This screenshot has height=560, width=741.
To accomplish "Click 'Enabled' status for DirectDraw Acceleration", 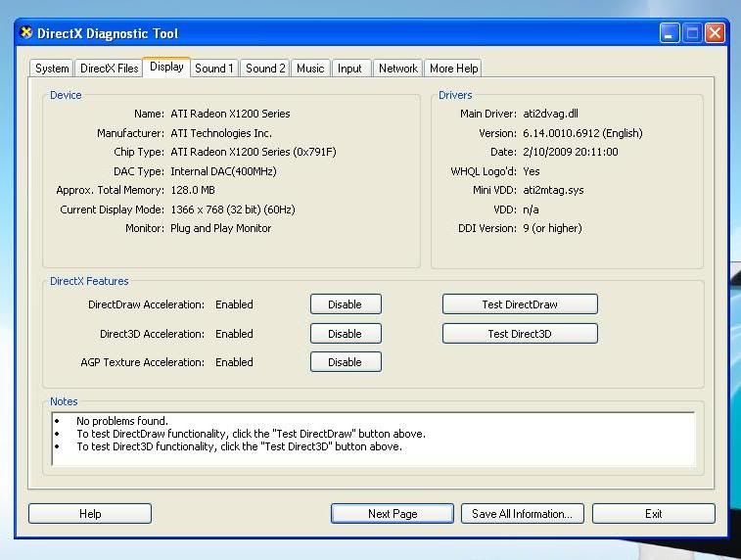I will pos(234,304).
